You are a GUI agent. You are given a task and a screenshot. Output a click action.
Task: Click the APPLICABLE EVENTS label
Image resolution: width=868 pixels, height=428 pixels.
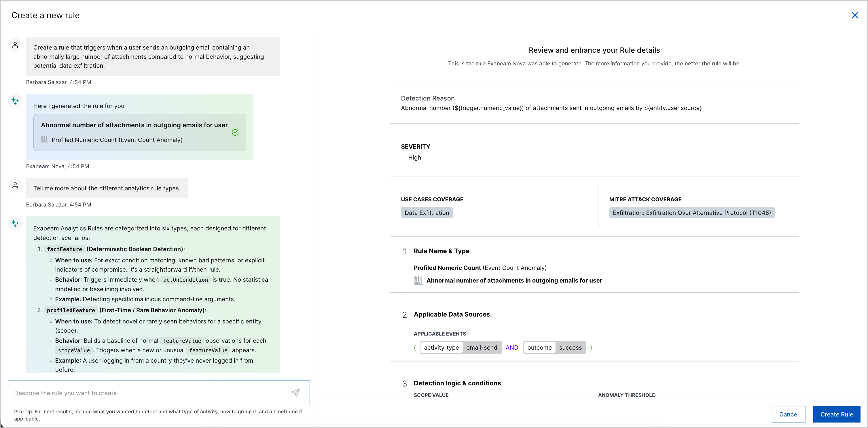440,334
